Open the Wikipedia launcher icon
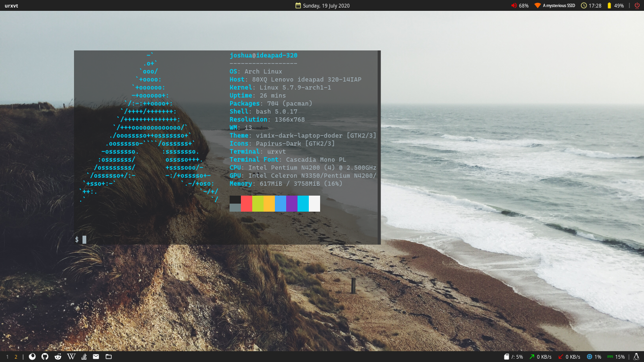 71,357
